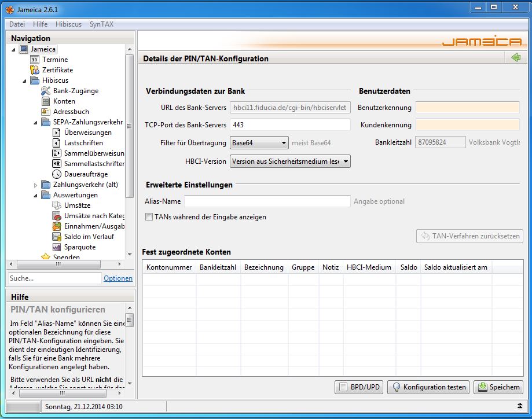Enable TANs während der Eingabe anzeigen
Screen dimensions: 532x419
pyautogui.click(x=149, y=217)
